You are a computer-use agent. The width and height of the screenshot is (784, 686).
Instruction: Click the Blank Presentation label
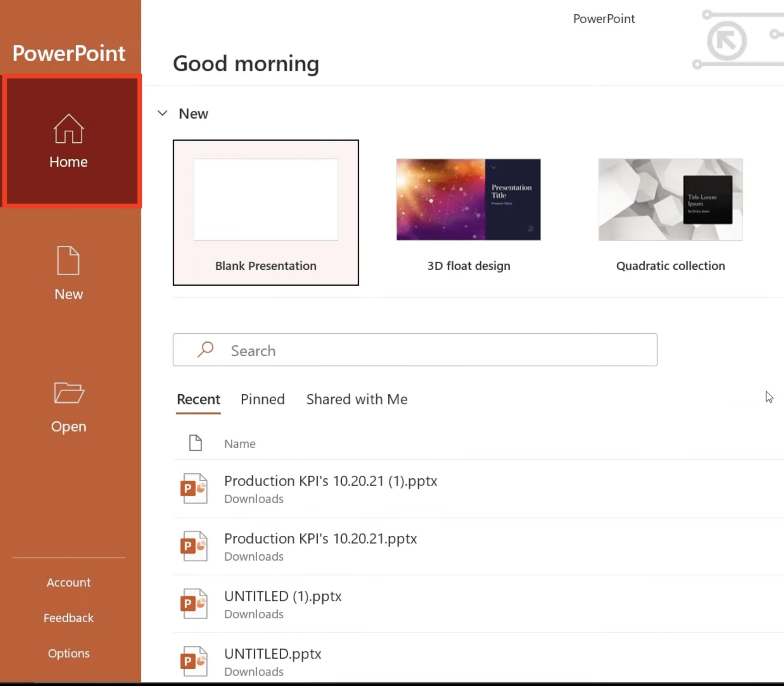(x=266, y=266)
